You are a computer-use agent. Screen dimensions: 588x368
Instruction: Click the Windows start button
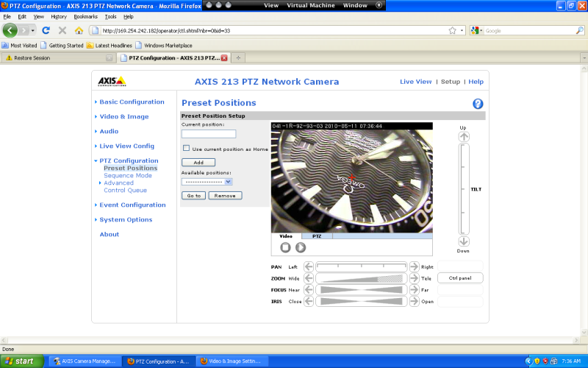[x=22, y=361]
